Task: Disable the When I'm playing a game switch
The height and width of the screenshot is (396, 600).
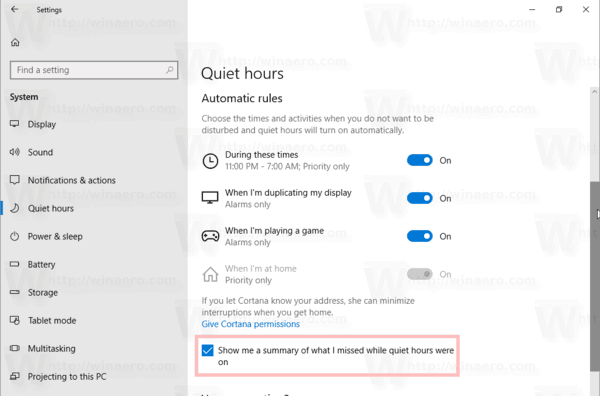Action: pyautogui.click(x=419, y=236)
